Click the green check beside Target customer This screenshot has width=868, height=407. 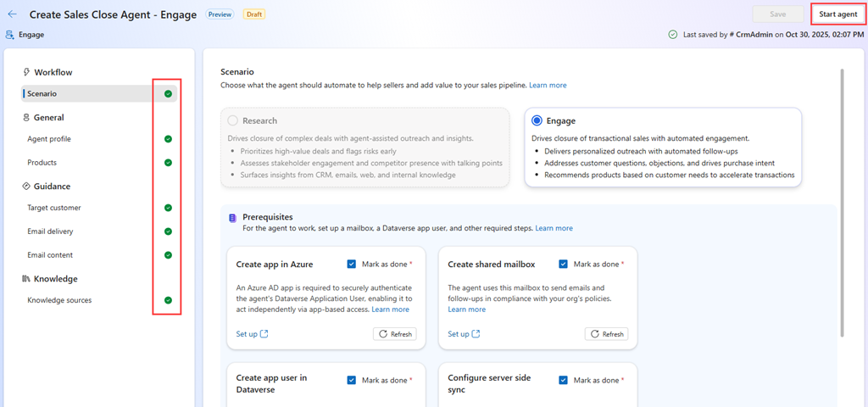169,208
